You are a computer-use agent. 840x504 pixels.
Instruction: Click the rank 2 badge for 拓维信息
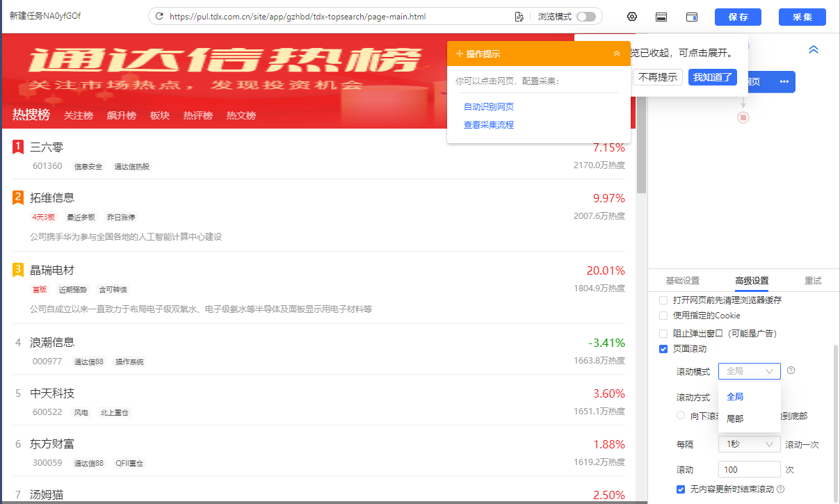pyautogui.click(x=18, y=198)
